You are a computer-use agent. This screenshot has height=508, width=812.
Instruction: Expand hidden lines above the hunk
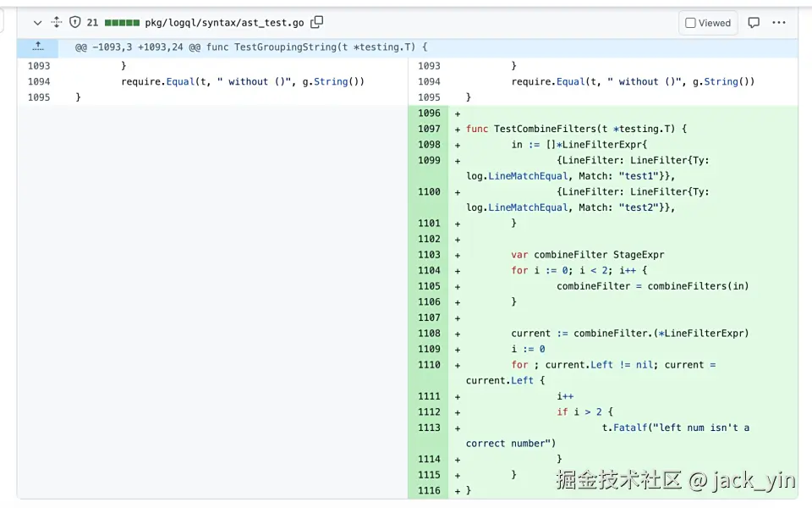coord(37,47)
